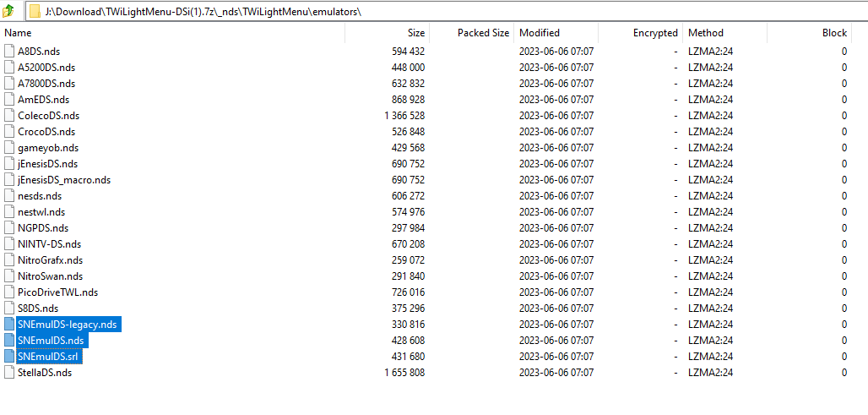Click the file icon of ColecoDS.nds
Viewport: 868px width, 415px height.
click(x=8, y=116)
